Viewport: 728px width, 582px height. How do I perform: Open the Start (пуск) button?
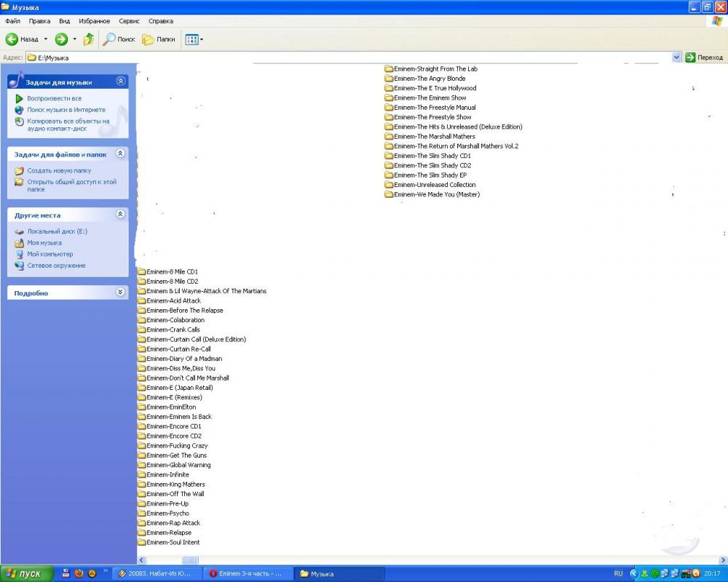pyautogui.click(x=27, y=574)
